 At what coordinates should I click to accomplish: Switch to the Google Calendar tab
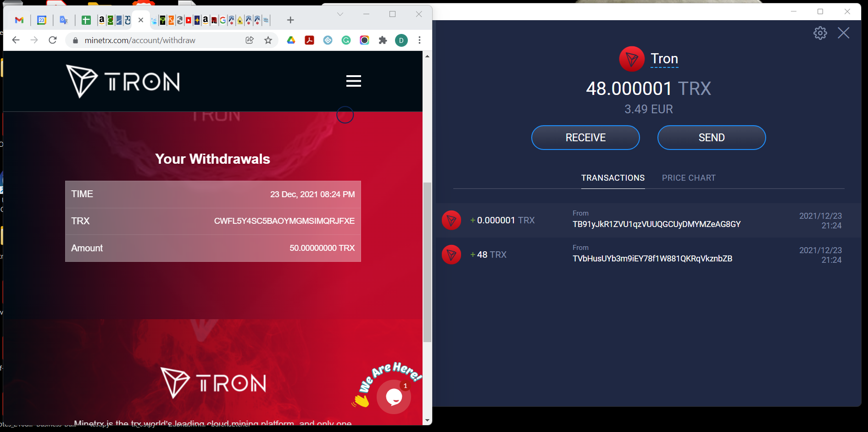pos(42,20)
